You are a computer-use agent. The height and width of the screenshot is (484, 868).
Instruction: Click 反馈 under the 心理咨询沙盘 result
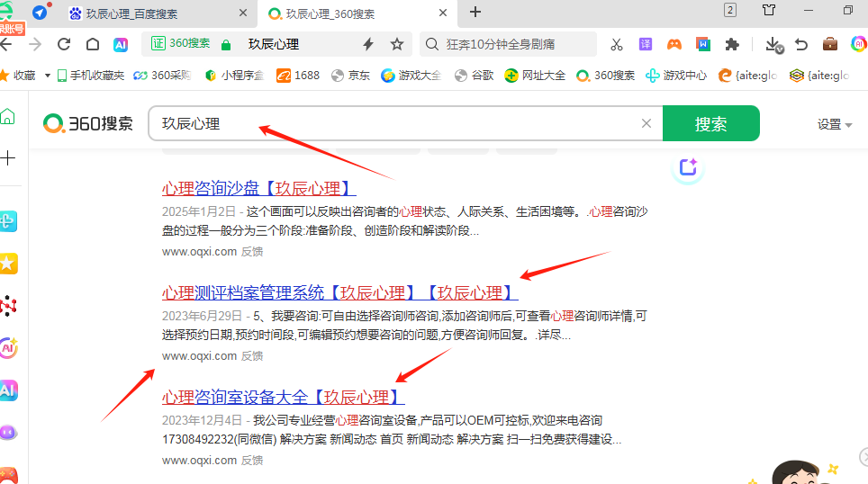252,252
